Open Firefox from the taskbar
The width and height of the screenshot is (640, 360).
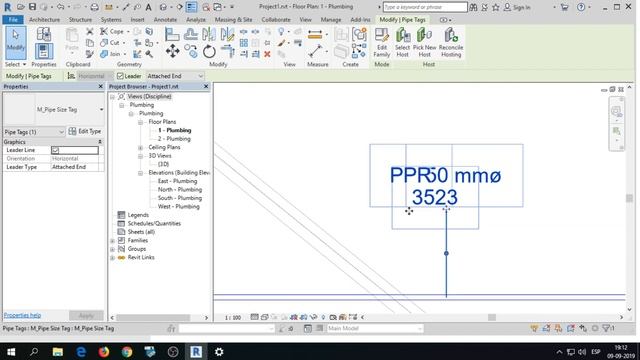coord(104,351)
